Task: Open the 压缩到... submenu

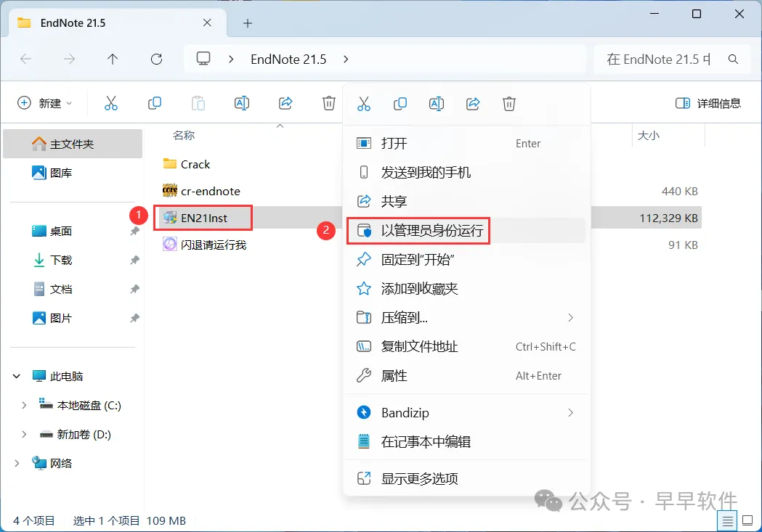Action: (x=466, y=317)
